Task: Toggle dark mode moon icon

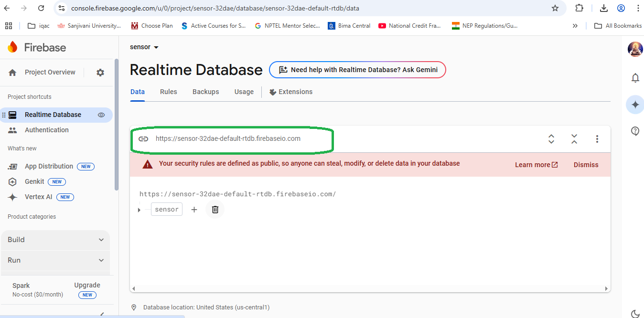Action: click(635, 314)
